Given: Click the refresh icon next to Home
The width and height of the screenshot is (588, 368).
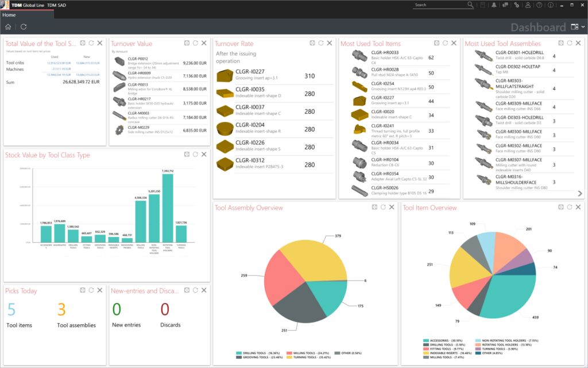Looking at the screenshot, I should click(23, 26).
